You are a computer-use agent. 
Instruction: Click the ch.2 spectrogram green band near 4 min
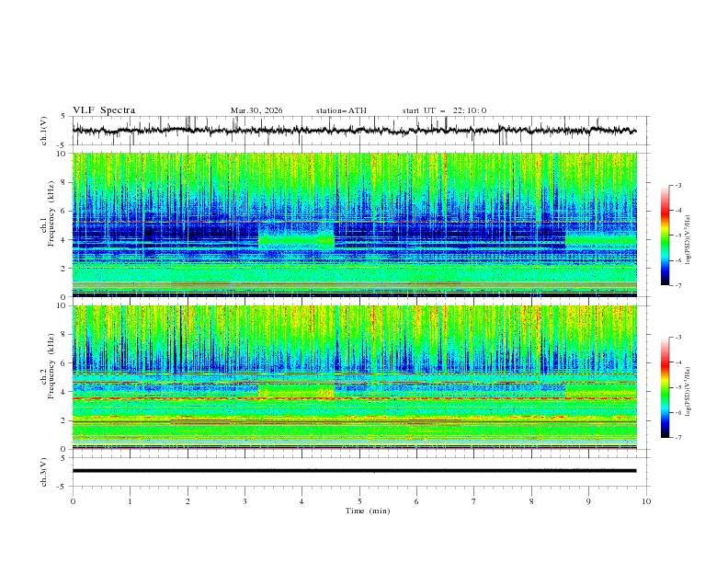[x=296, y=392]
